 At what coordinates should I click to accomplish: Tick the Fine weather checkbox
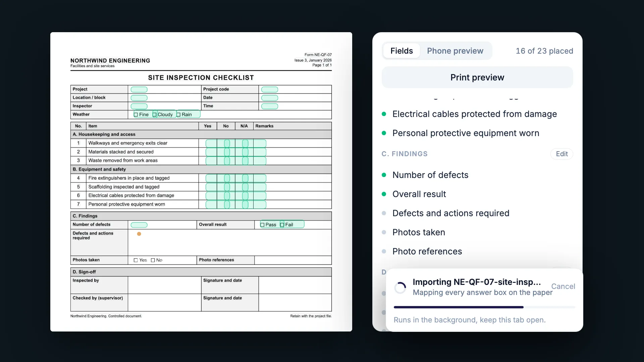click(136, 115)
